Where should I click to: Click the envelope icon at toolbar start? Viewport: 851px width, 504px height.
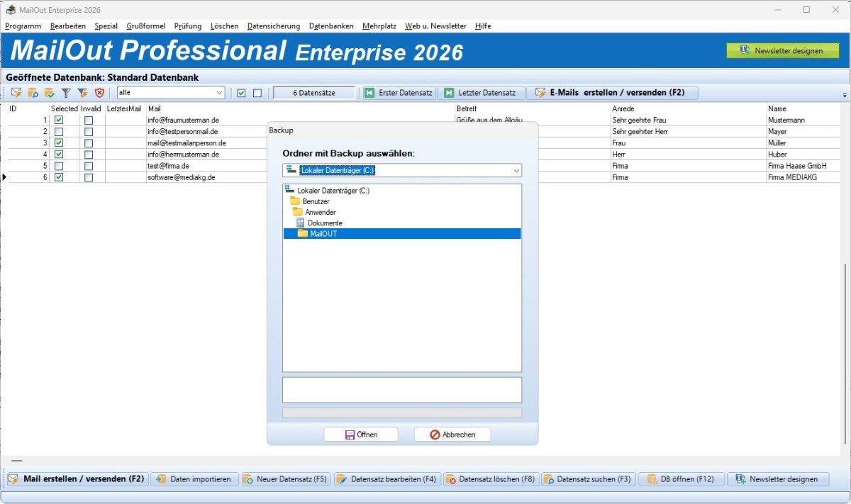pyautogui.click(x=16, y=93)
